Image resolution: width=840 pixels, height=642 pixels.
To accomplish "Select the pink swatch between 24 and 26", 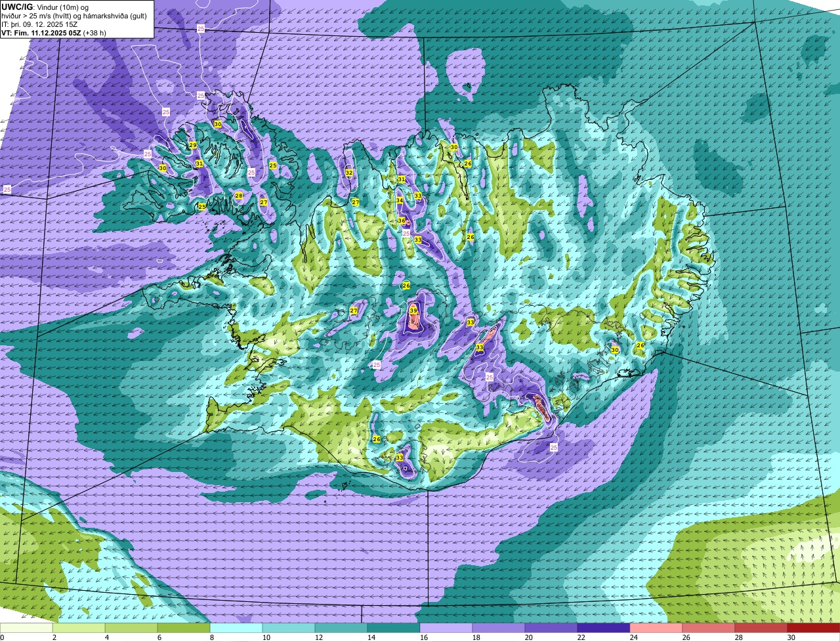I will 656,628.
